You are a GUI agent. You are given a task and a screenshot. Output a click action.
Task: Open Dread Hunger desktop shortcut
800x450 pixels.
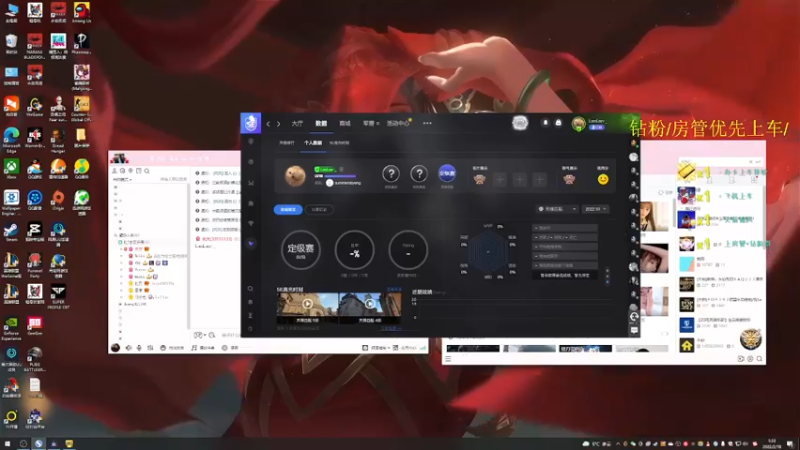pyautogui.click(x=58, y=139)
